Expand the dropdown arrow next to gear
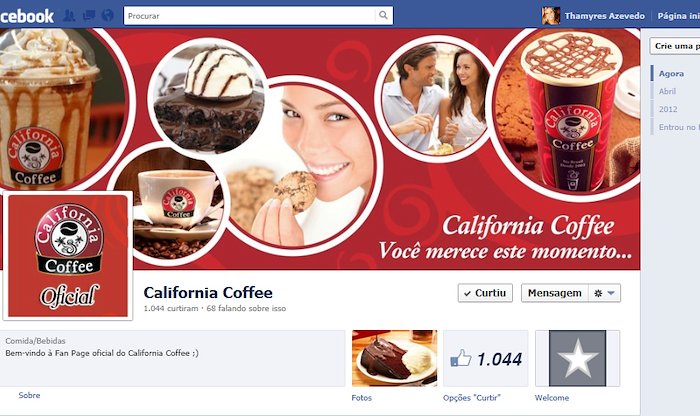 point(612,293)
